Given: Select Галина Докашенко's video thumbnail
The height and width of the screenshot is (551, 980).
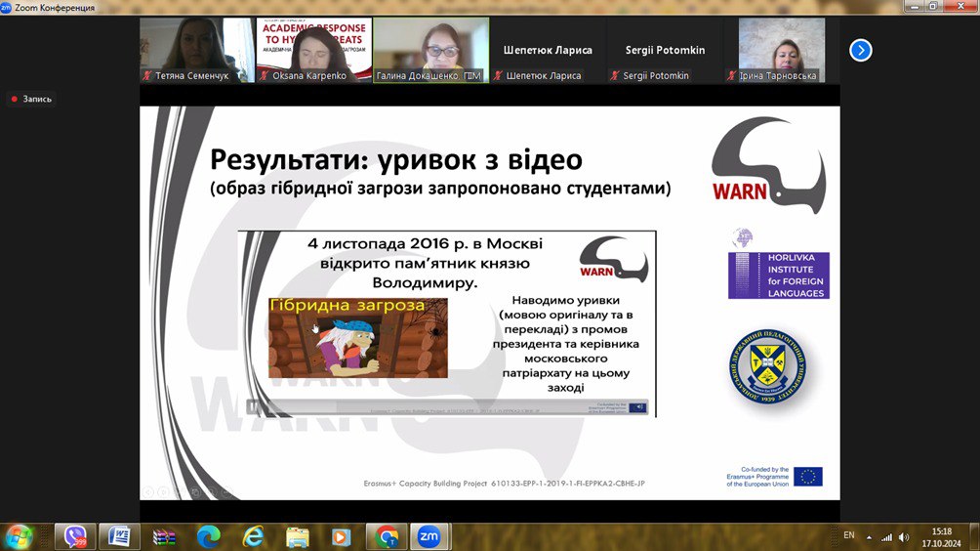Looking at the screenshot, I should 431,50.
